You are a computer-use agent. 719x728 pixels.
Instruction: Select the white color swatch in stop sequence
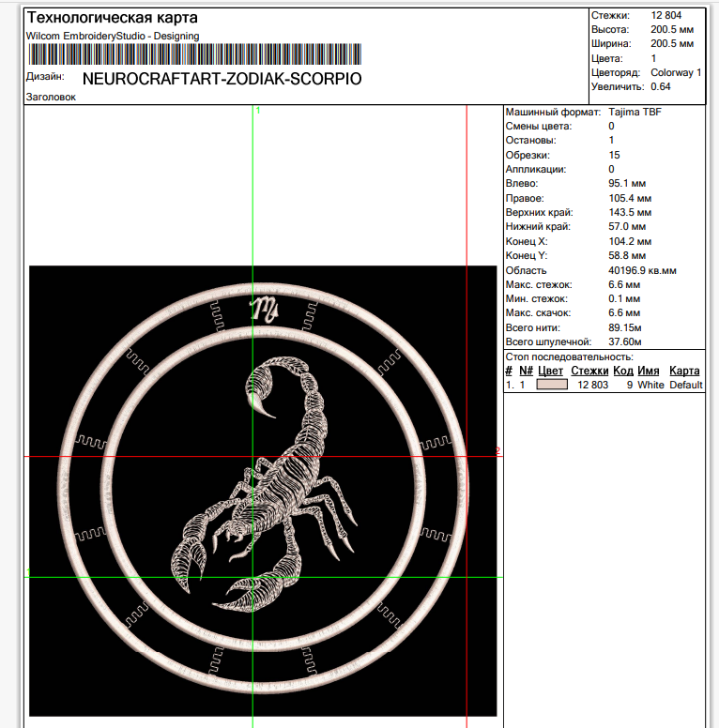pyautogui.click(x=552, y=385)
